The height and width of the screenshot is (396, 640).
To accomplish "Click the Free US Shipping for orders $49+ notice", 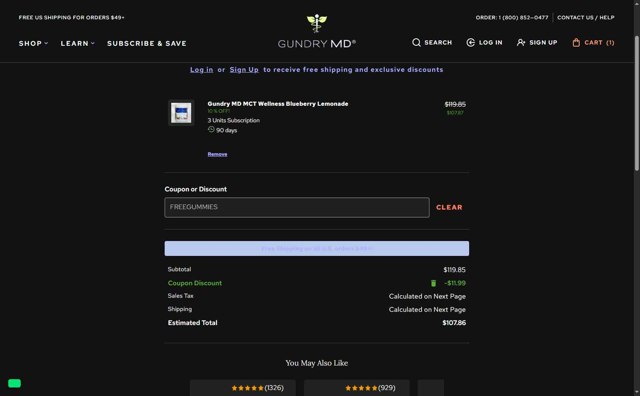I will pos(71,18).
